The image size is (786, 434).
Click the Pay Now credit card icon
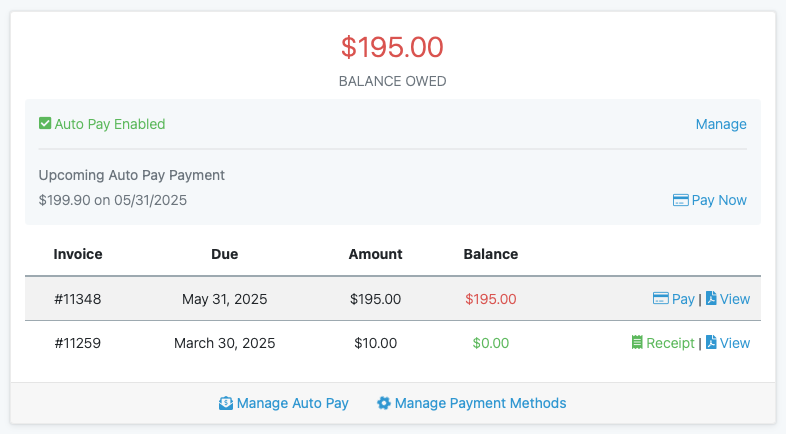tap(680, 200)
